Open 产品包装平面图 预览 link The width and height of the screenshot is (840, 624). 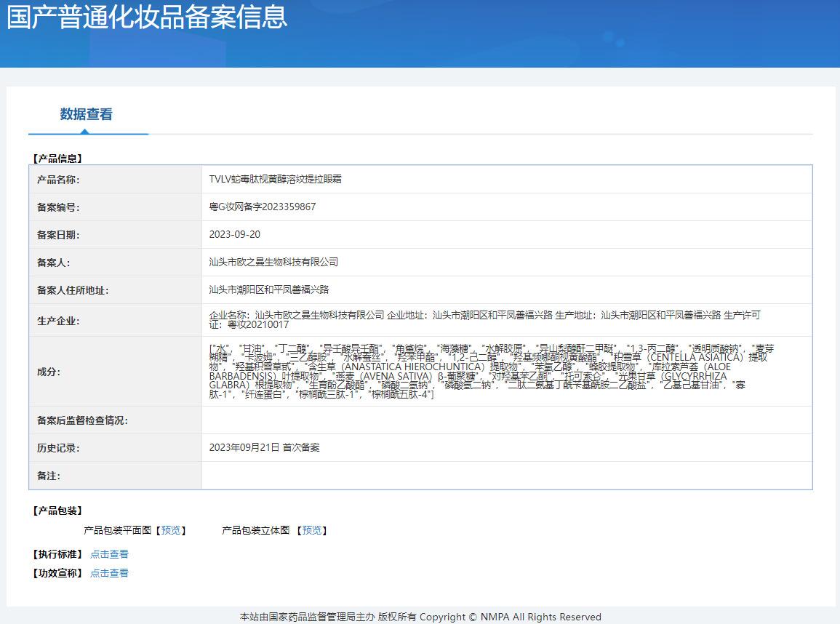[171, 531]
